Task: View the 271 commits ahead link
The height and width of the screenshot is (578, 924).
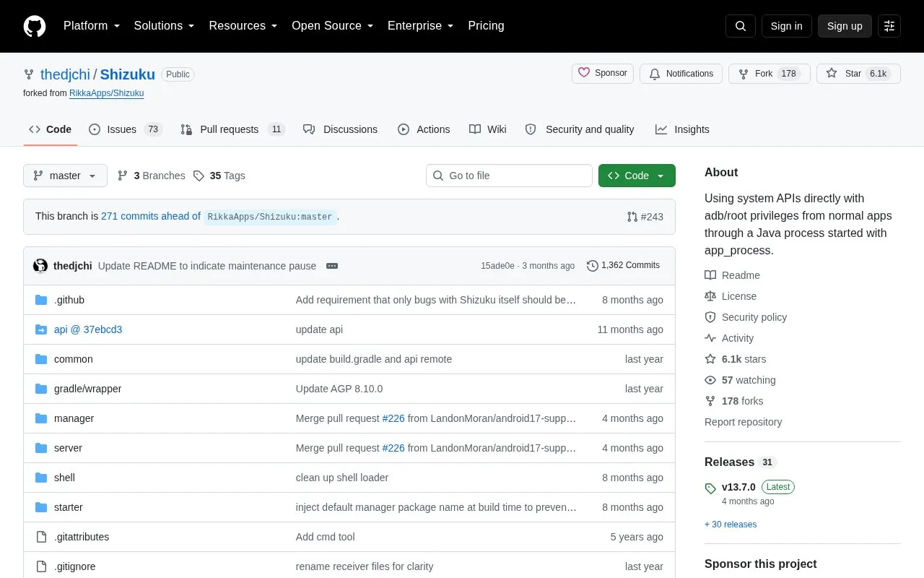Action: [151, 216]
